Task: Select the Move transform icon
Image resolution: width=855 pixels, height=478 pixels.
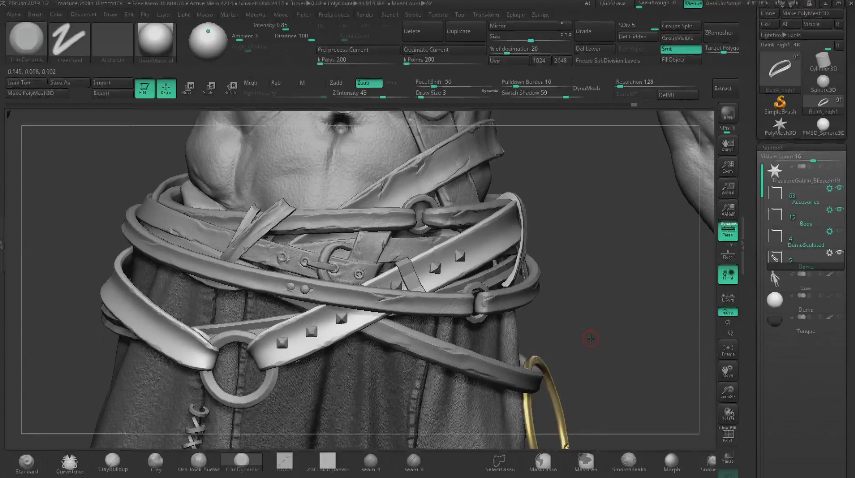Action: pos(189,88)
